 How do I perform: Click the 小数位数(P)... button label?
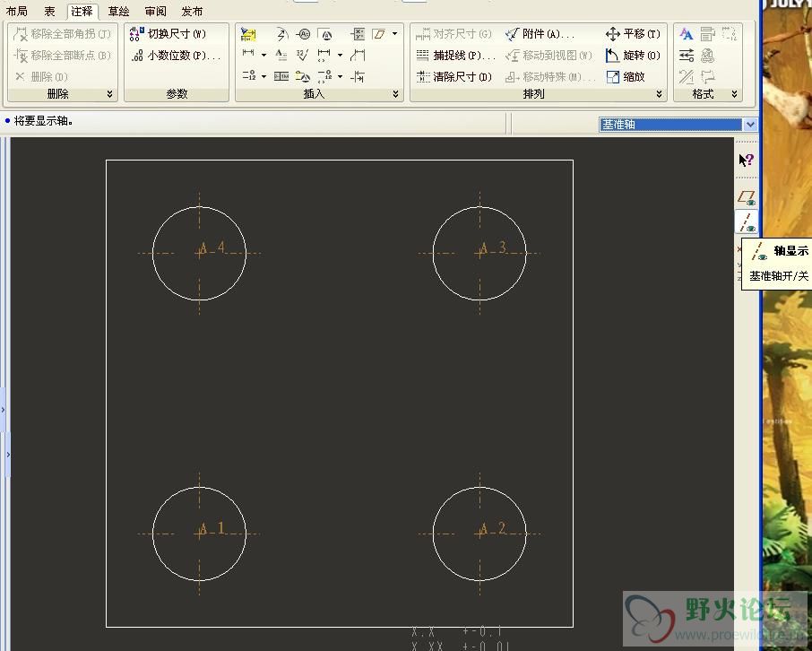tap(184, 56)
